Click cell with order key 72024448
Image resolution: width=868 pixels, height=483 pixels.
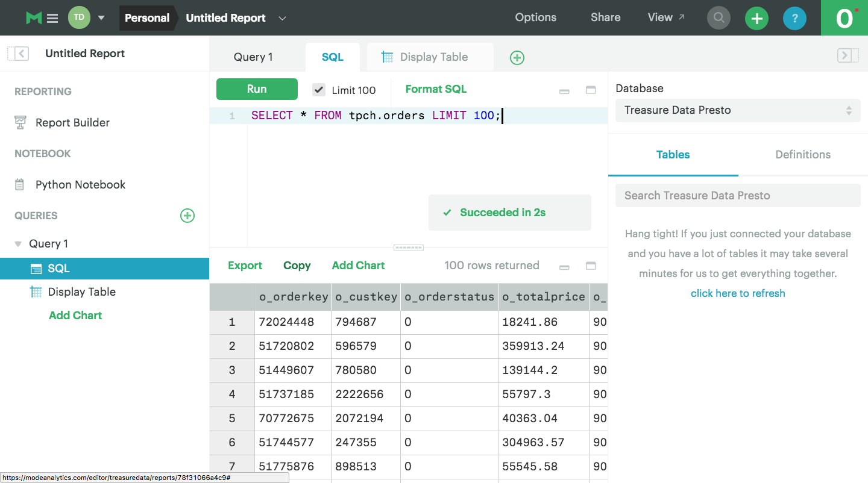tap(293, 322)
